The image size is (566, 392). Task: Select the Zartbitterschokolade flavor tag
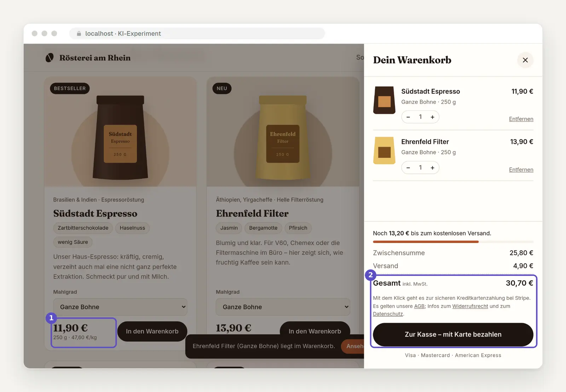point(83,228)
